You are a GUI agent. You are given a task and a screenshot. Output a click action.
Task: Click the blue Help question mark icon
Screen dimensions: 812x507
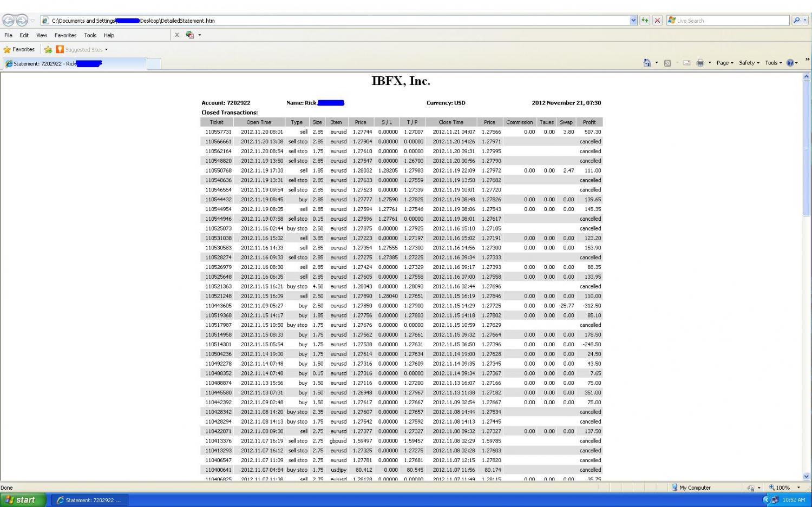[x=791, y=63]
